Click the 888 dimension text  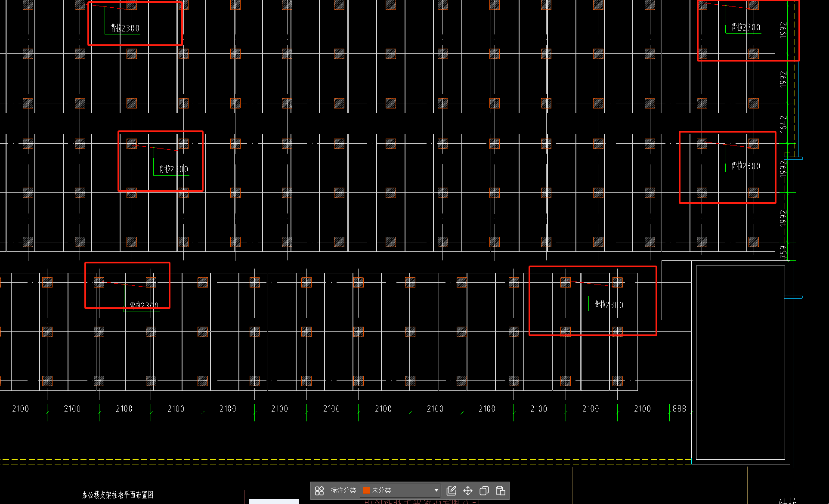point(679,408)
